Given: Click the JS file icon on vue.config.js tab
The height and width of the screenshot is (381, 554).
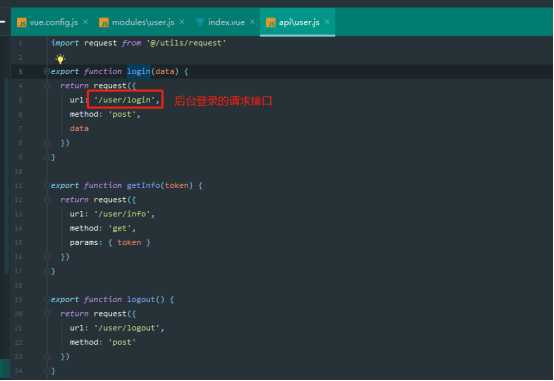Looking at the screenshot, I should 22,23.
